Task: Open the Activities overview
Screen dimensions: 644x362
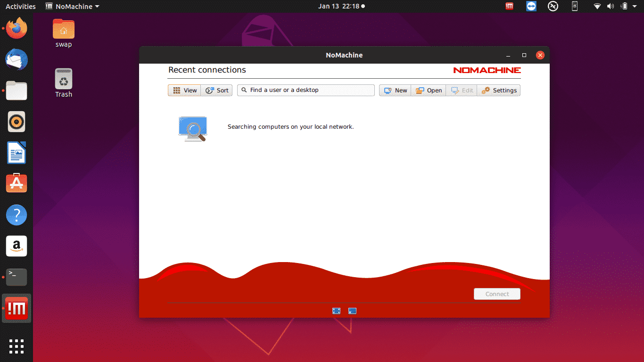Action: 20,7
